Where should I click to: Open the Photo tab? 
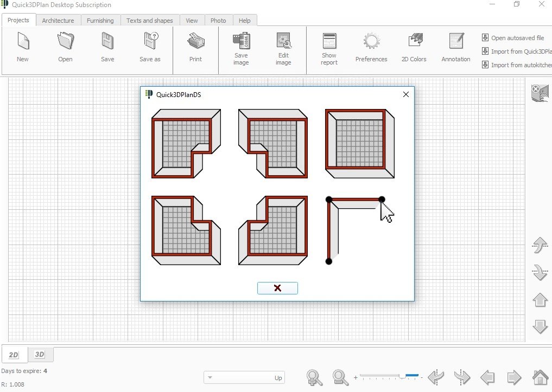click(x=218, y=21)
